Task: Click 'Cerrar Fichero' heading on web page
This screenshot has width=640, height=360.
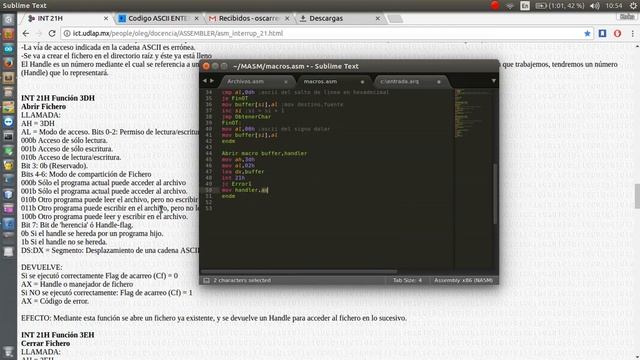Action: (x=45, y=343)
